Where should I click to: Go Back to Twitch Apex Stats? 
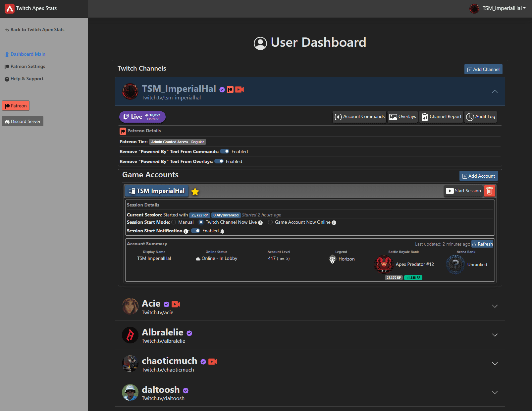click(x=35, y=30)
